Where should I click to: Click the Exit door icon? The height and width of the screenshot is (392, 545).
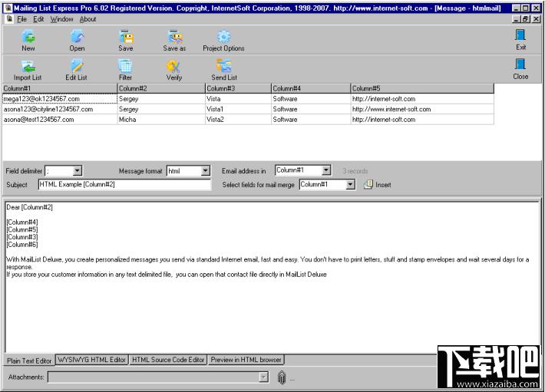[x=520, y=35]
